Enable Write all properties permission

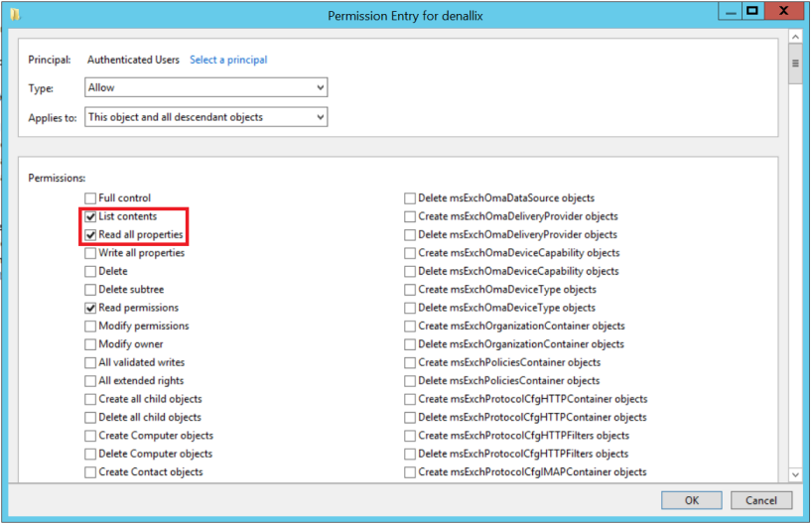pyautogui.click(x=90, y=253)
